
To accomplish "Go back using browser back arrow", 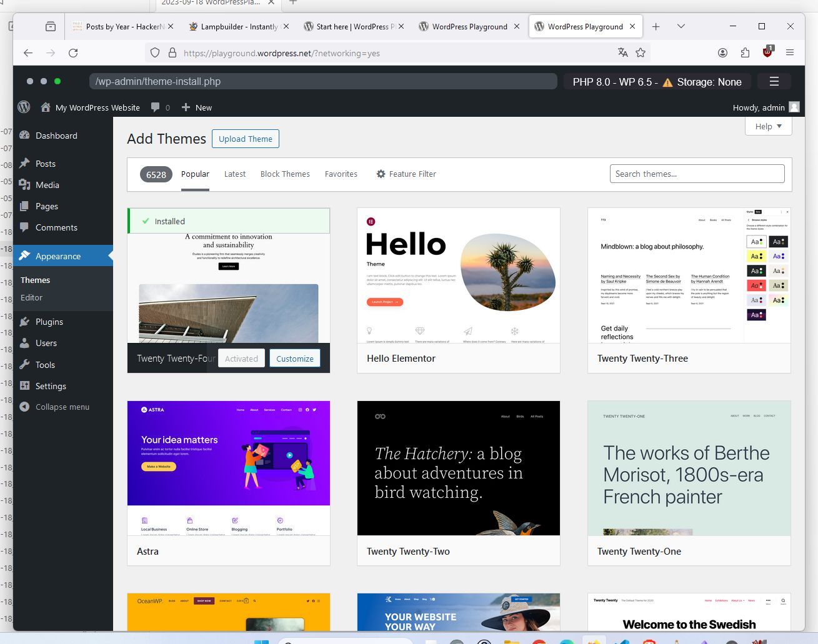I will (x=28, y=53).
